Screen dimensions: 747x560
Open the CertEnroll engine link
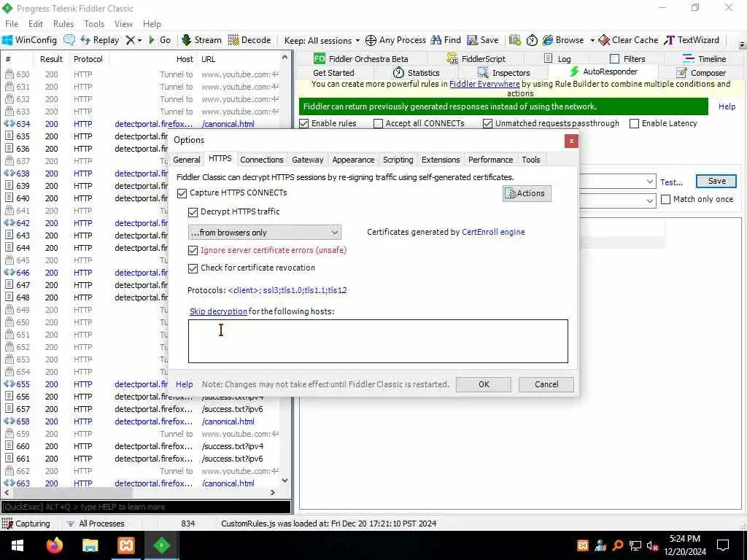[x=493, y=232]
